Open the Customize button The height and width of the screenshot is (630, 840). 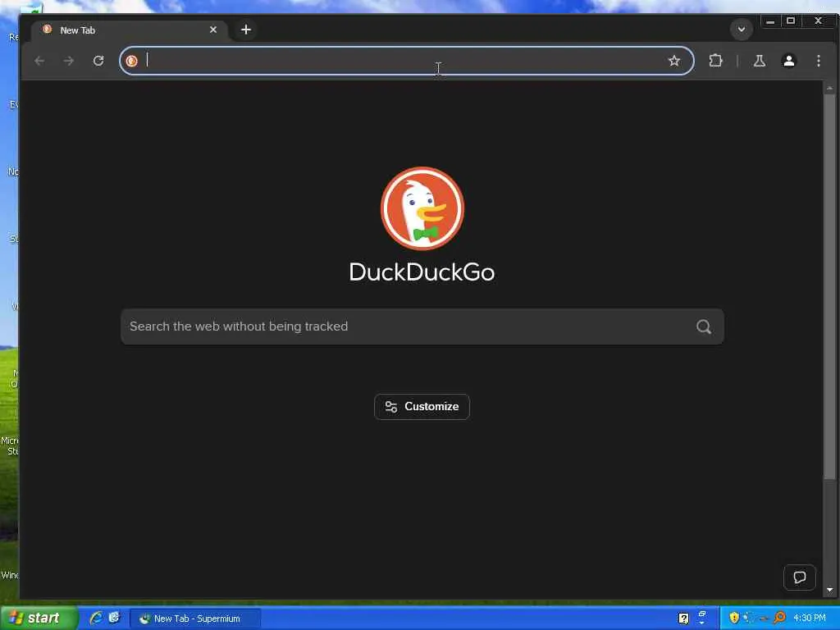point(422,407)
